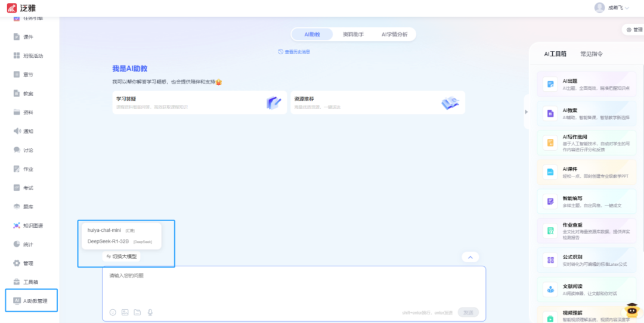This screenshot has width=644, height=323.
Task: Switch to the AI助教 tab
Action: [x=312, y=35]
